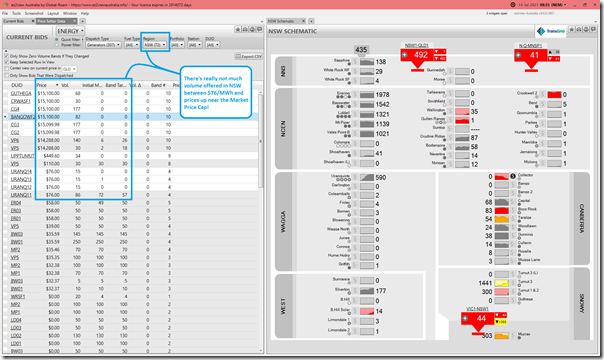604x360 pixels.
Task: Open the Tools menu
Action: coord(16,13)
